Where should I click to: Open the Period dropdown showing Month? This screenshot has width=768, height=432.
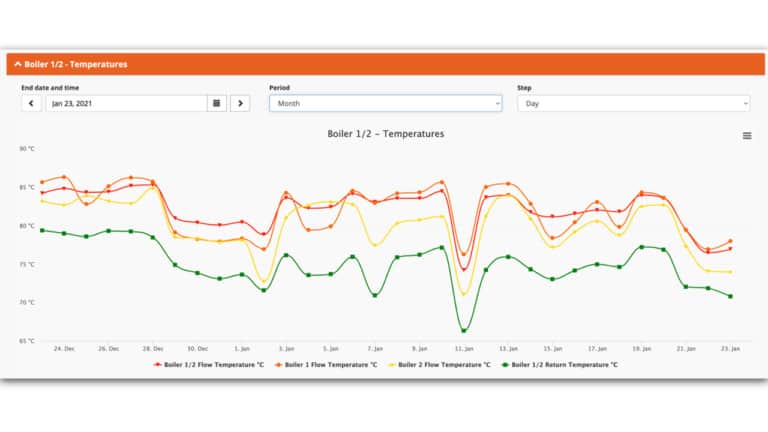pyautogui.click(x=385, y=103)
